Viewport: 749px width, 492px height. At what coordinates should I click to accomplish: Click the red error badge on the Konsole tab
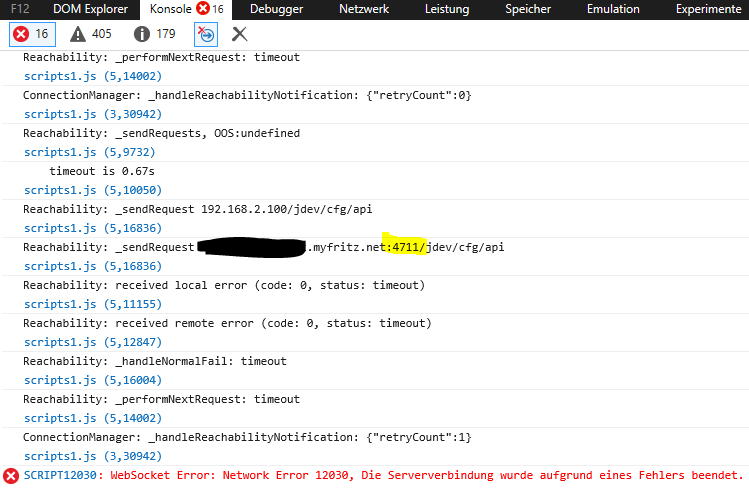[202, 9]
